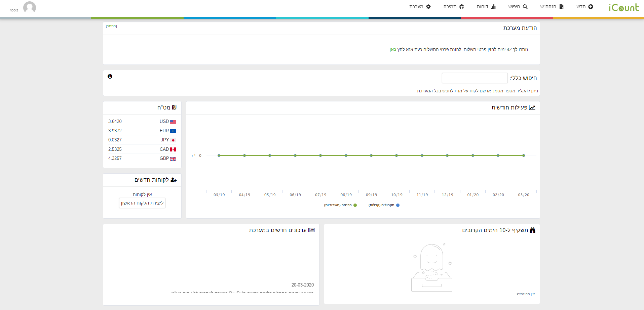Focus the חיפוש כללי search field
644x310 pixels.
tap(475, 78)
